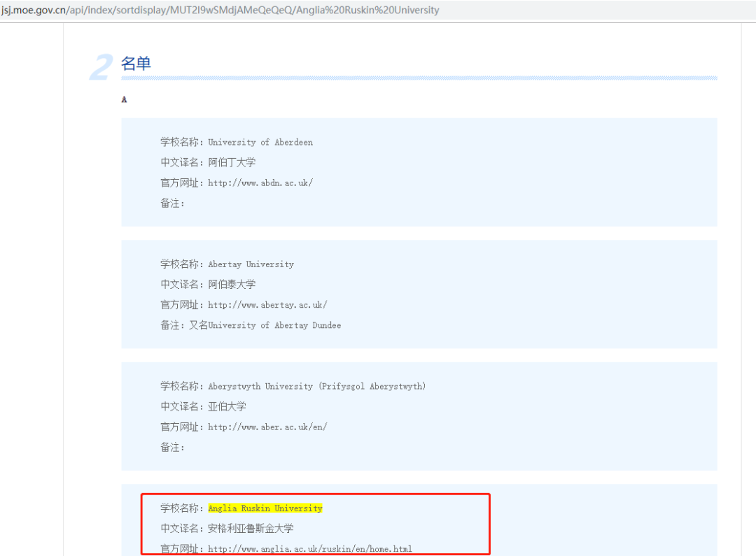Screen dimensions: 756x556
Task: Click the Chinese name 安格利亚鲁斯金大学
Action: click(251, 529)
